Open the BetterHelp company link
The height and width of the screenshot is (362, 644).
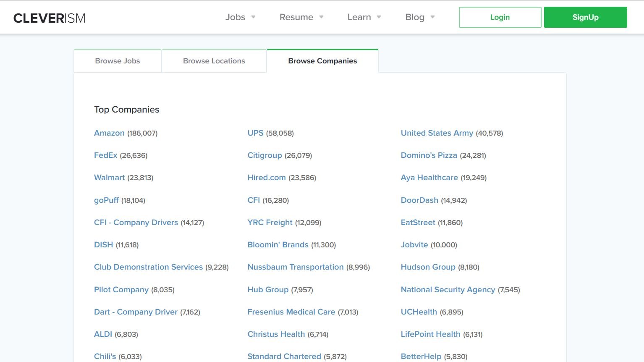[421, 357]
